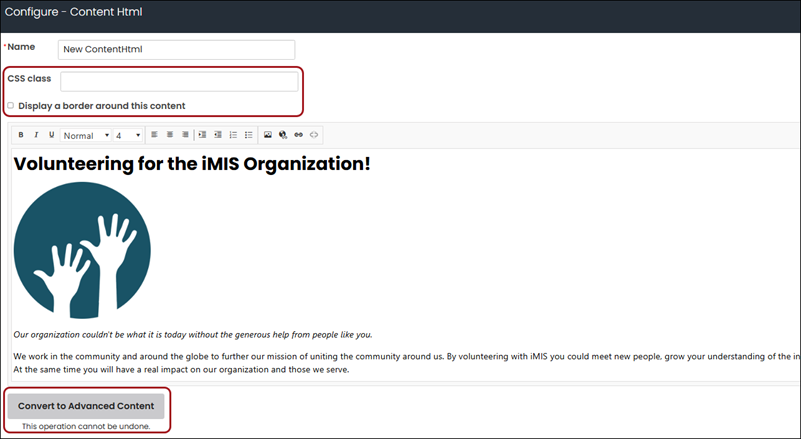The height and width of the screenshot is (439, 801).
Task: Click the italic line 'Our organization couldn't be...'
Action: pos(193,335)
